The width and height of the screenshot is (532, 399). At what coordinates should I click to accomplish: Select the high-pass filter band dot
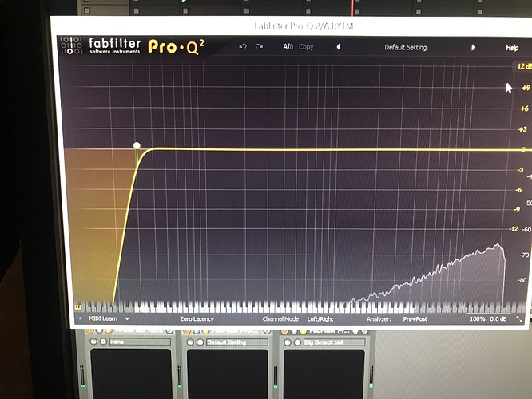pos(137,145)
